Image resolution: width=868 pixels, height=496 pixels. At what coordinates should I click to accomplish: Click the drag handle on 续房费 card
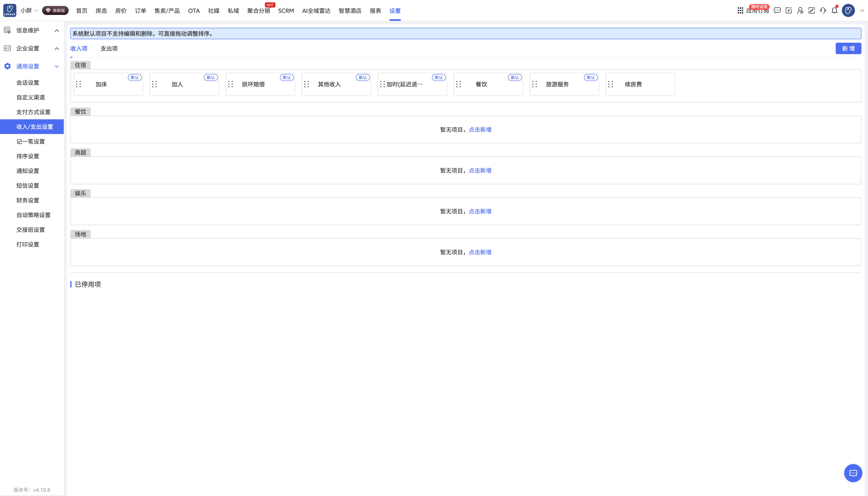pos(611,84)
